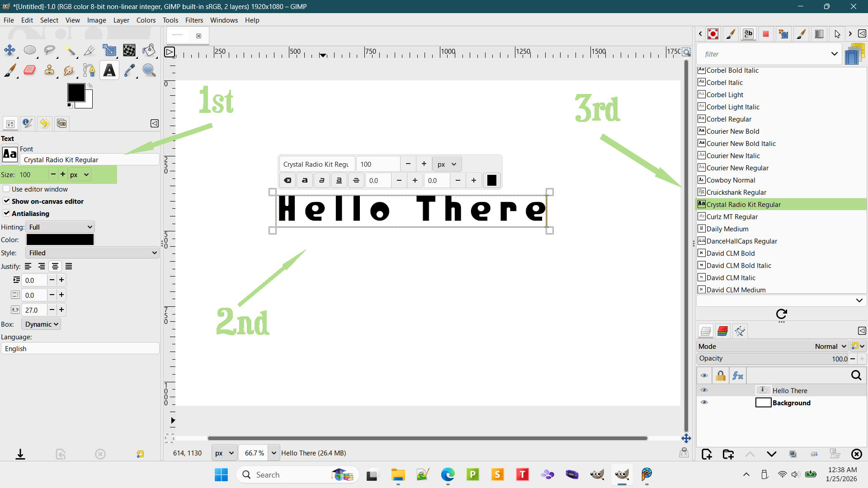Set justify to left aligned
The height and width of the screenshot is (488, 868).
tap(28, 266)
